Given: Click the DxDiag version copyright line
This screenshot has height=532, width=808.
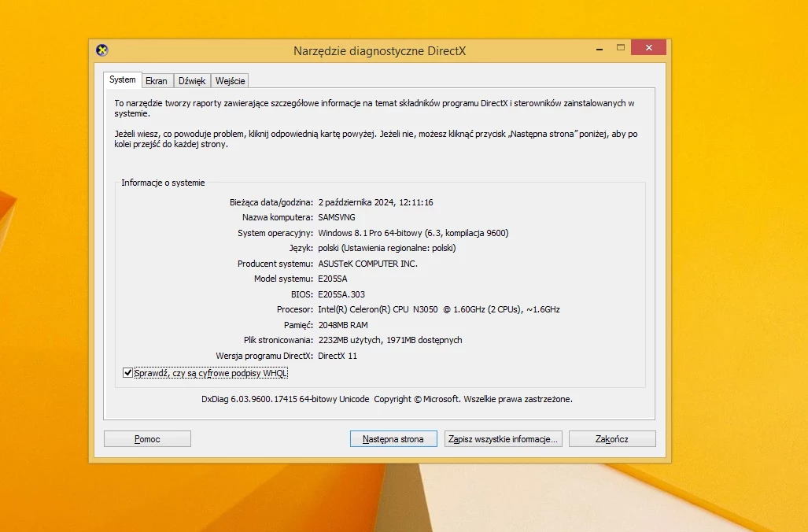Looking at the screenshot, I should [x=387, y=399].
